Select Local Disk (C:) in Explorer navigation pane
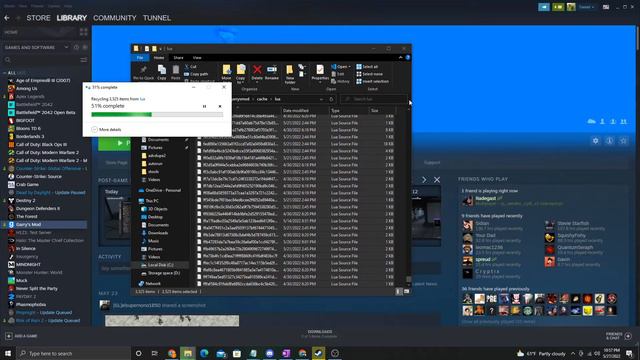 click(x=160, y=265)
